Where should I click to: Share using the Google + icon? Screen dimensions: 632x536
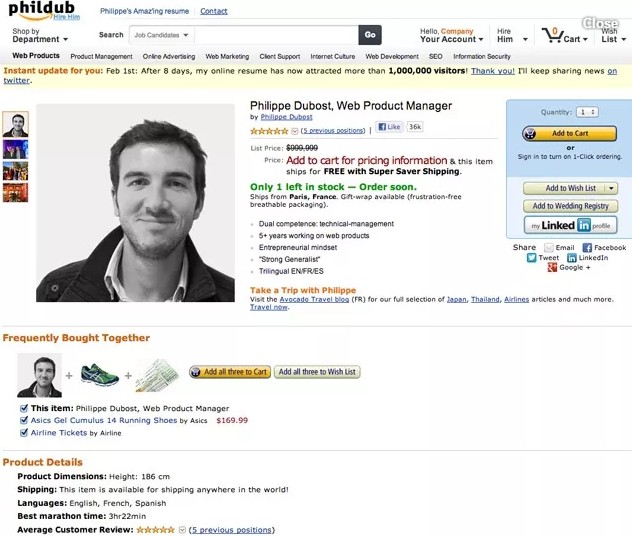[x=552, y=267]
